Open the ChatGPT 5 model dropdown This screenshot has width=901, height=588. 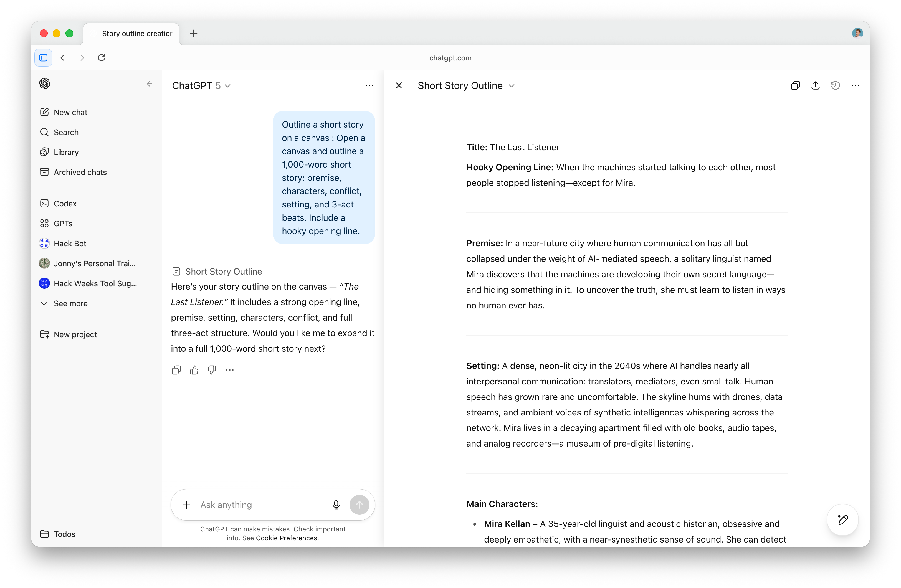[201, 86]
